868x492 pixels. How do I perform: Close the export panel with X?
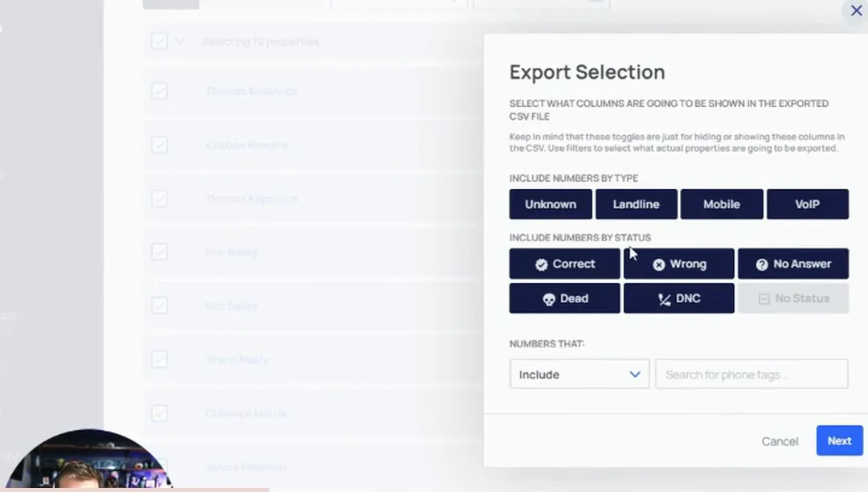pos(856,10)
